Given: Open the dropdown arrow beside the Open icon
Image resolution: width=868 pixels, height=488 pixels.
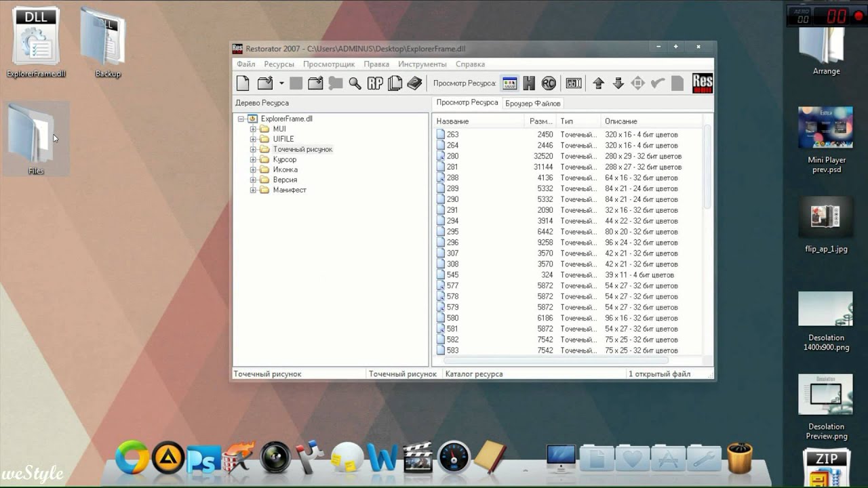Looking at the screenshot, I should pos(281,83).
